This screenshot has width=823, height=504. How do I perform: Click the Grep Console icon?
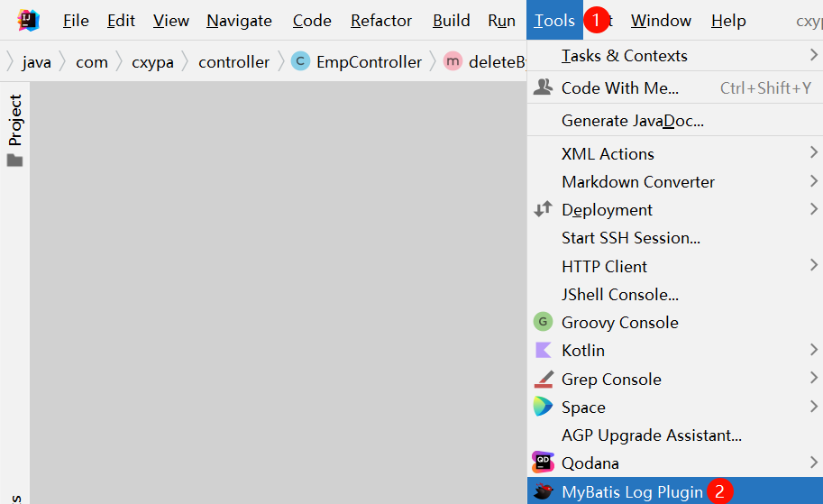(543, 379)
